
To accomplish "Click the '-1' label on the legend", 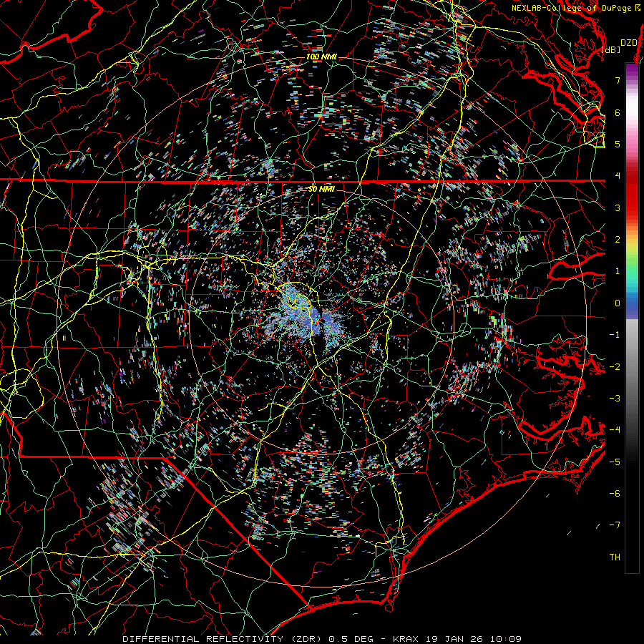I will pyautogui.click(x=615, y=335).
